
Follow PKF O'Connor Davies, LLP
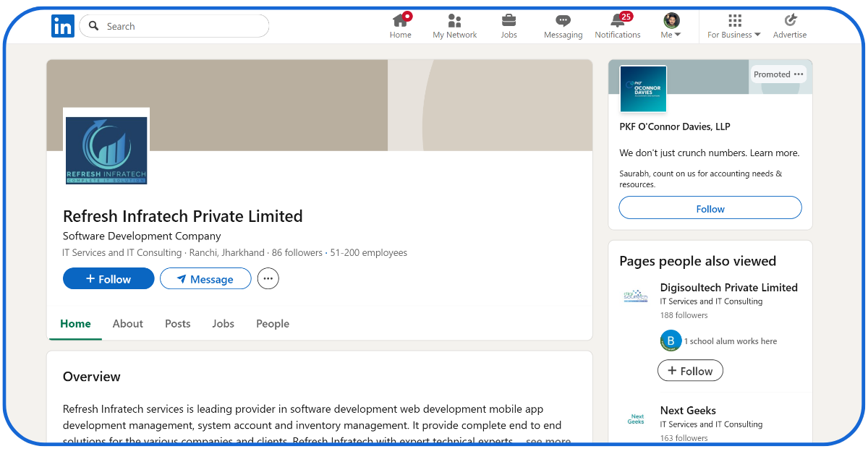click(710, 208)
